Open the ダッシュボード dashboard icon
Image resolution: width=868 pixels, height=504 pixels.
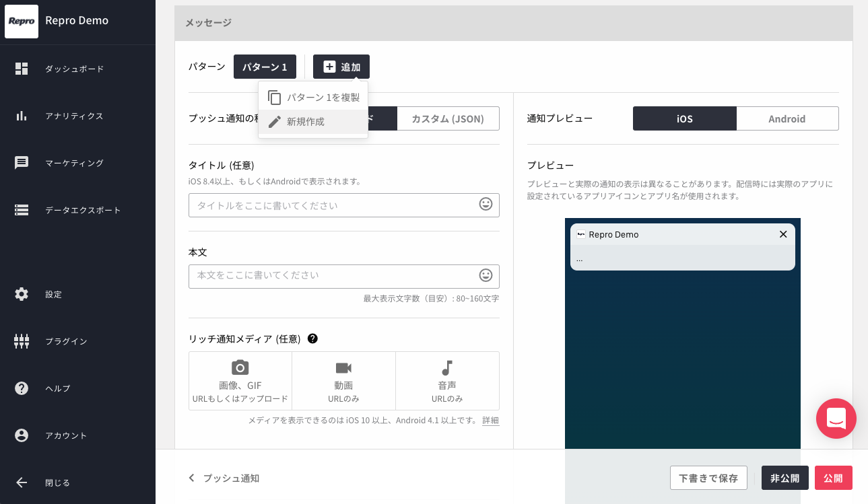click(22, 69)
